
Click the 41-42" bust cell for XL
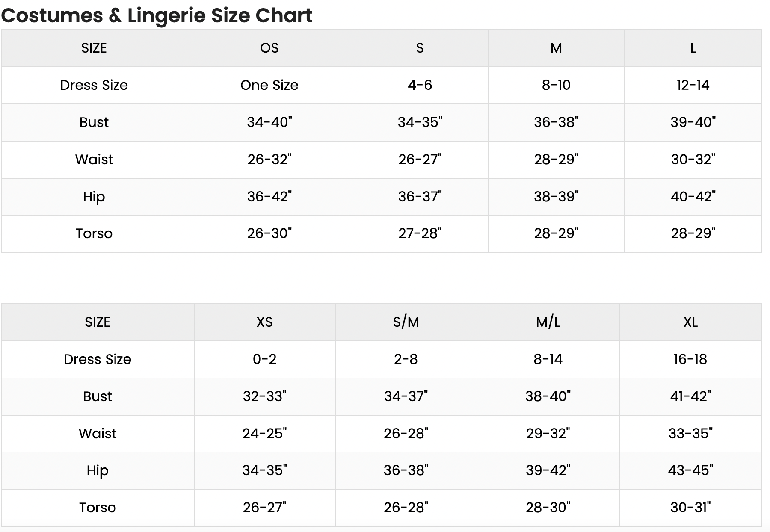click(690, 396)
